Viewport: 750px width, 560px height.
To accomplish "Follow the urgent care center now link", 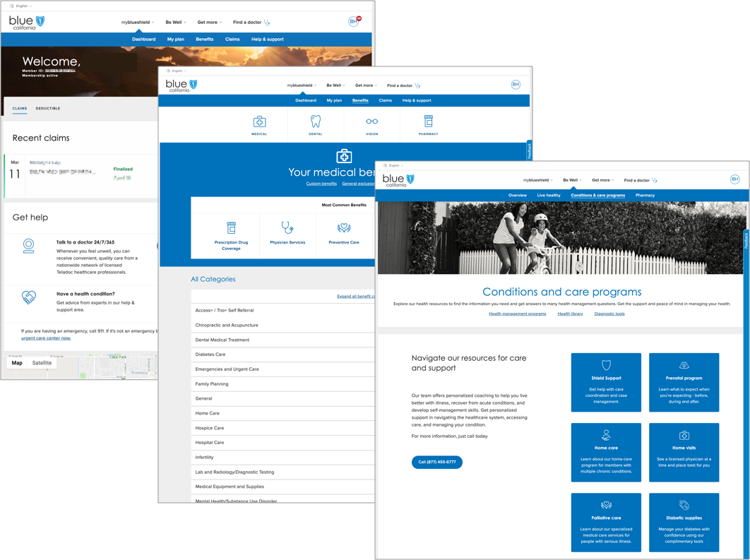I will (46, 338).
